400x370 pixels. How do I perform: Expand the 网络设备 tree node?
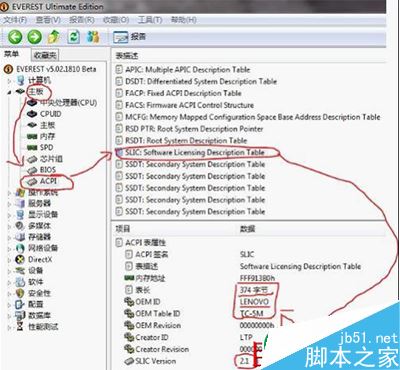coord(9,248)
